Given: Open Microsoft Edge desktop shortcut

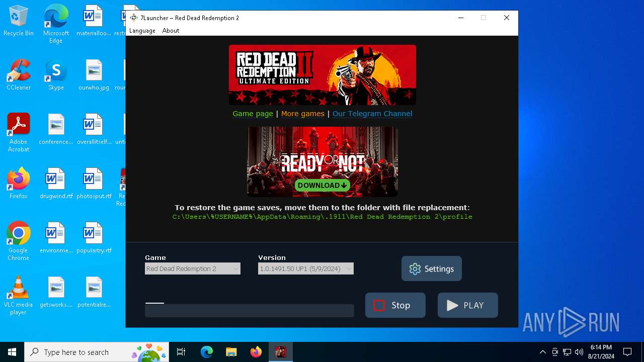Looking at the screenshot, I should pos(56,24).
